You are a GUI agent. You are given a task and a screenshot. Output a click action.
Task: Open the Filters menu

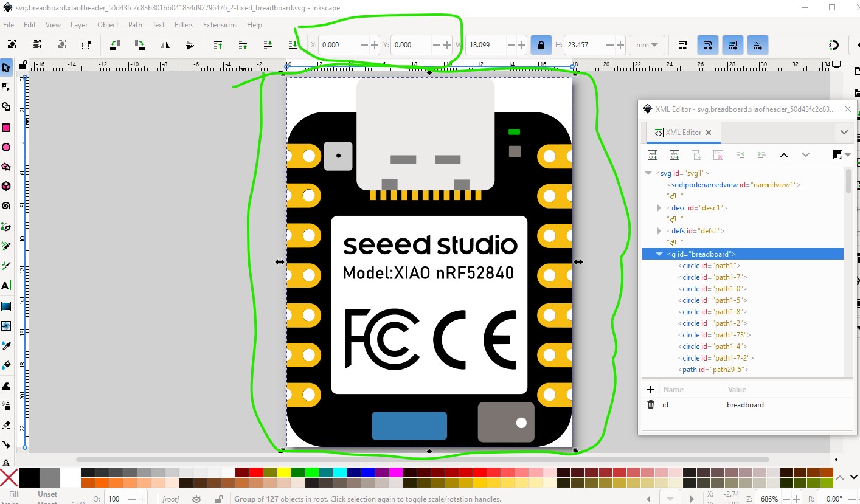click(184, 25)
